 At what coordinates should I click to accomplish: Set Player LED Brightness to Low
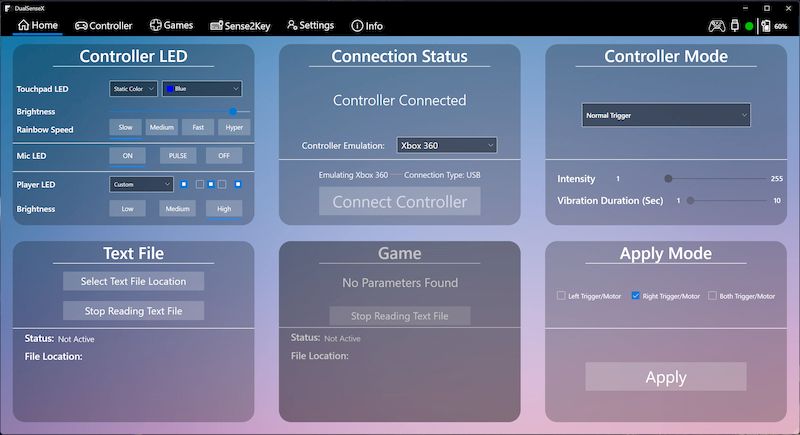(x=128, y=209)
